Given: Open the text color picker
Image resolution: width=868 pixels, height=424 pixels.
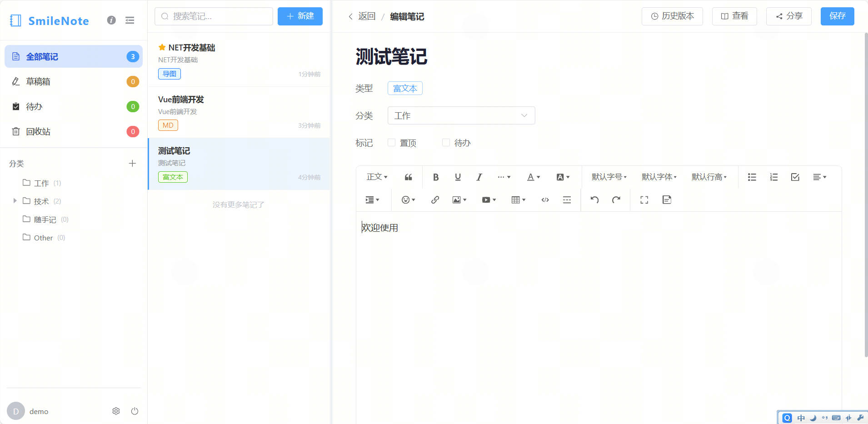Looking at the screenshot, I should click(533, 177).
